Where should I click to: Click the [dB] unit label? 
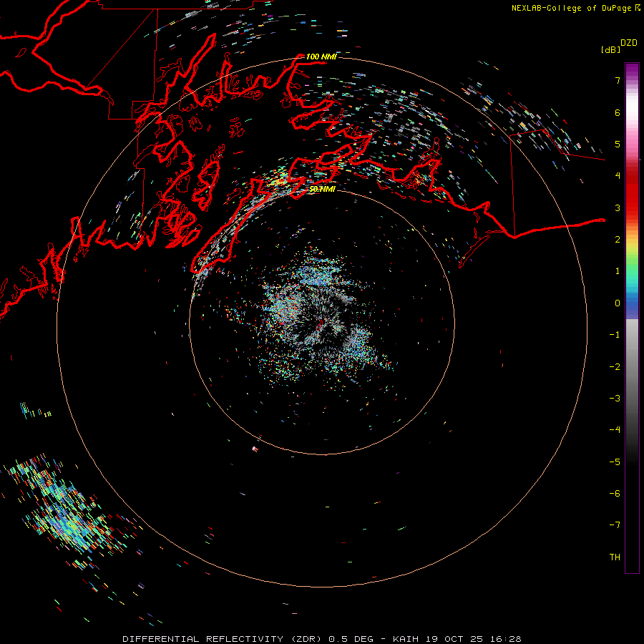tap(611, 49)
